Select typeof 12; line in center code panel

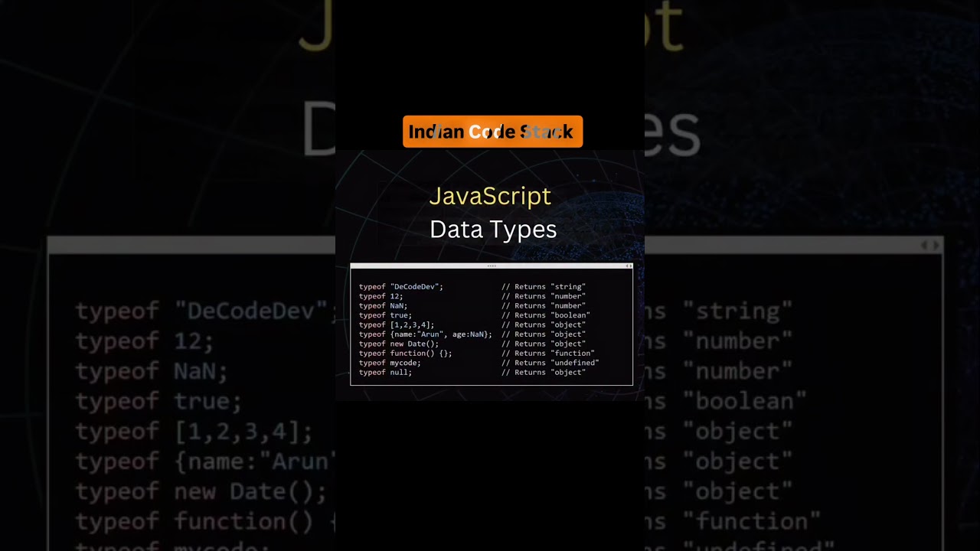point(381,296)
